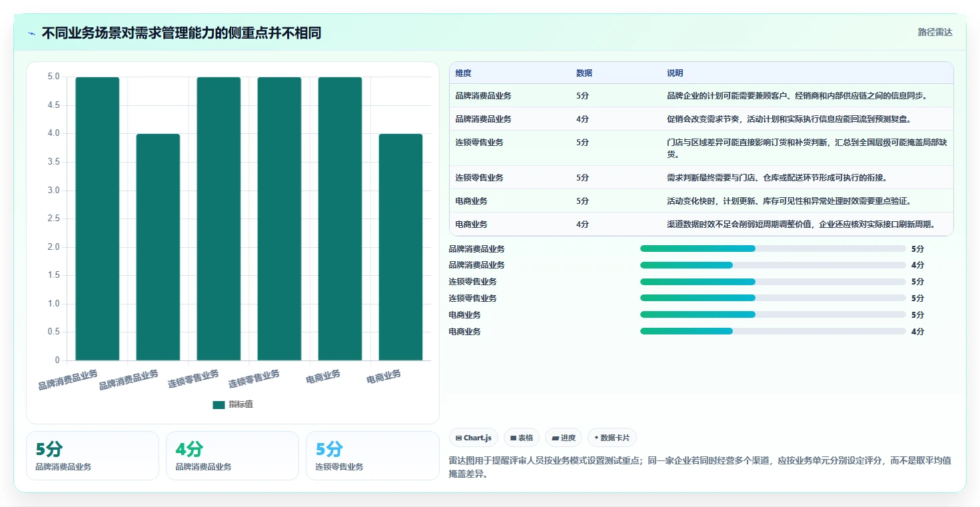Click the heading 不同业务场景对需求管理能力的侧重点并不相同
Viewport: 980px width, 507px height.
pos(181,33)
